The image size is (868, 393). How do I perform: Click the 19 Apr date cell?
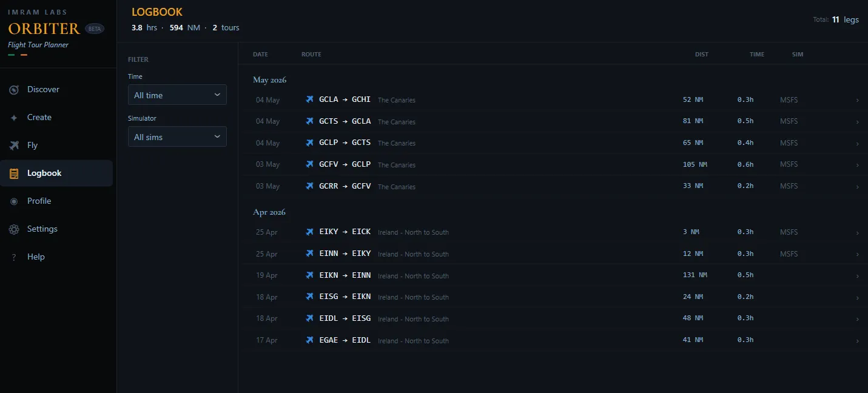pos(267,275)
